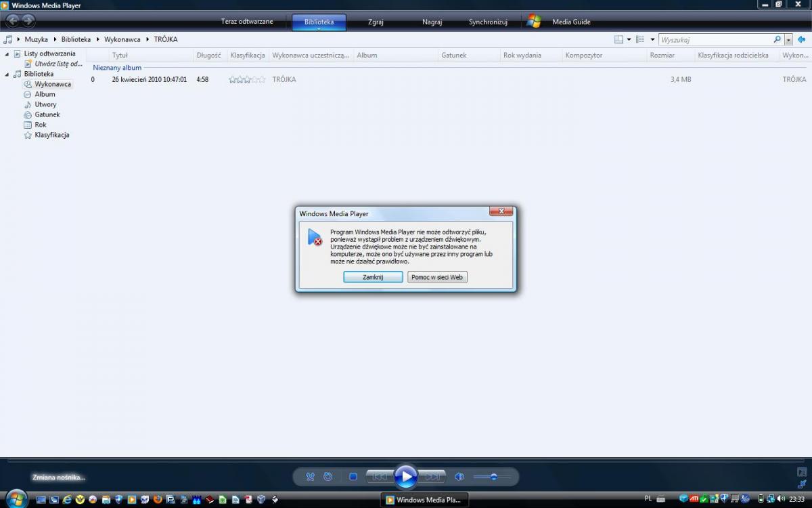Click the 23:33 clock in tray
Image resolution: width=812 pixels, height=508 pixels.
coord(796,499)
